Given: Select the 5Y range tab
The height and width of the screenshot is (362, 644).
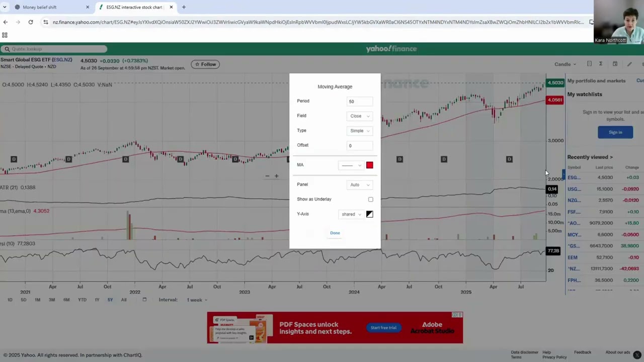Looking at the screenshot, I should coord(110,300).
